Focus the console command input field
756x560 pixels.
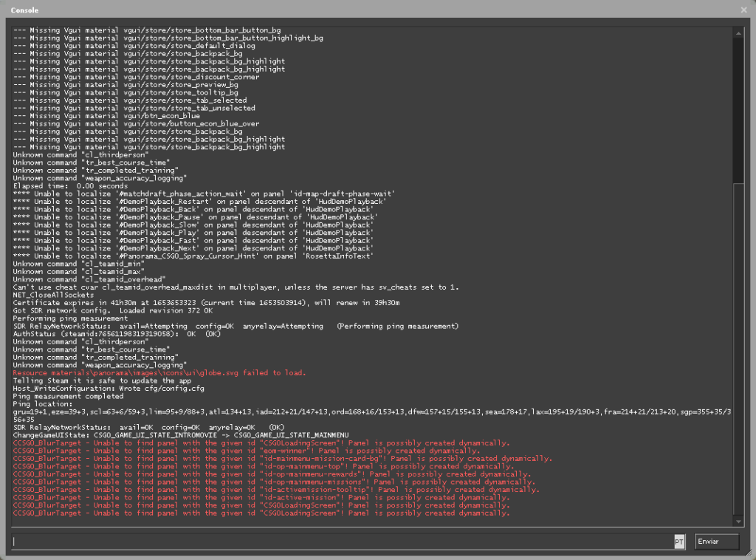click(x=340, y=542)
